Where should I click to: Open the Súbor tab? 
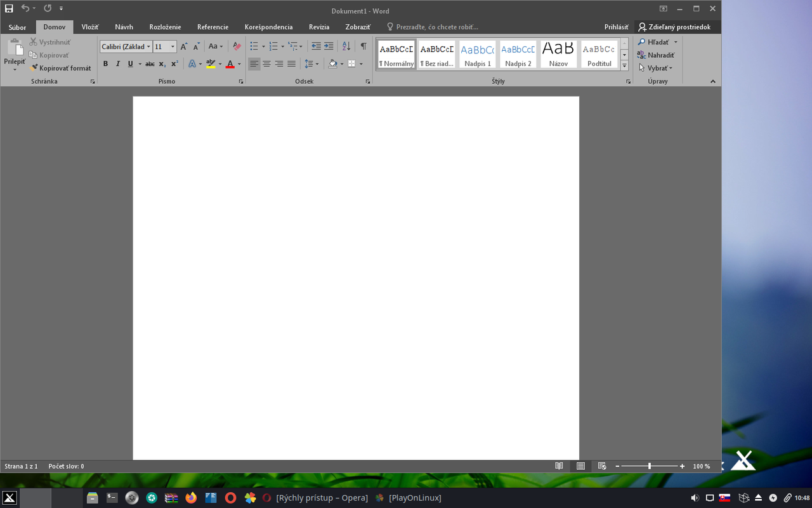pyautogui.click(x=17, y=27)
